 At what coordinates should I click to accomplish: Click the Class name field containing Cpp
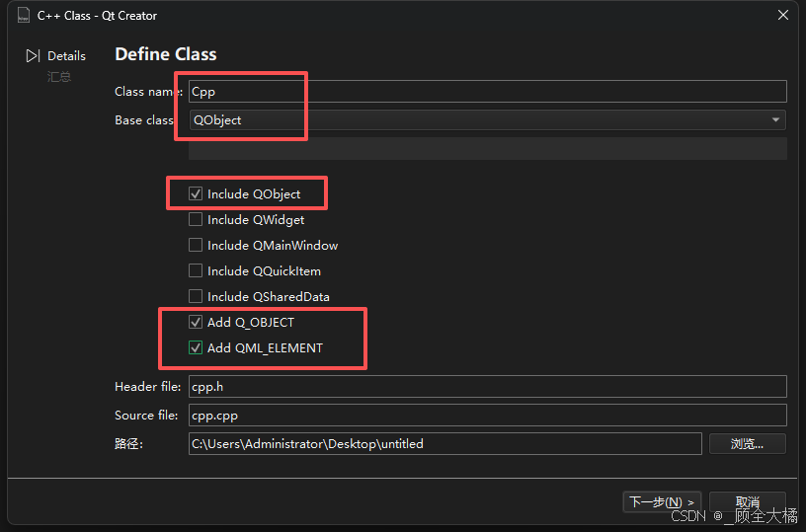click(487, 92)
